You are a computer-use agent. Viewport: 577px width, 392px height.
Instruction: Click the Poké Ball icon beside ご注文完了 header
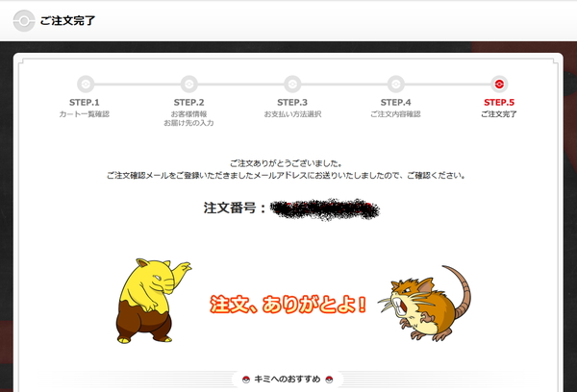(x=24, y=20)
